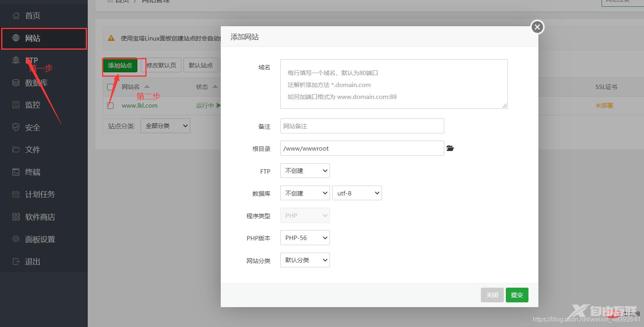This screenshot has height=327, width=644.
Task: Click the FTP globe icon in sidebar
Action: (16, 60)
